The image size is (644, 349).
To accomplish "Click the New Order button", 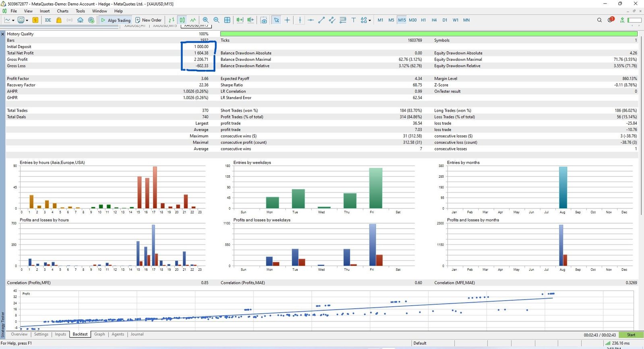I will coord(148,20).
